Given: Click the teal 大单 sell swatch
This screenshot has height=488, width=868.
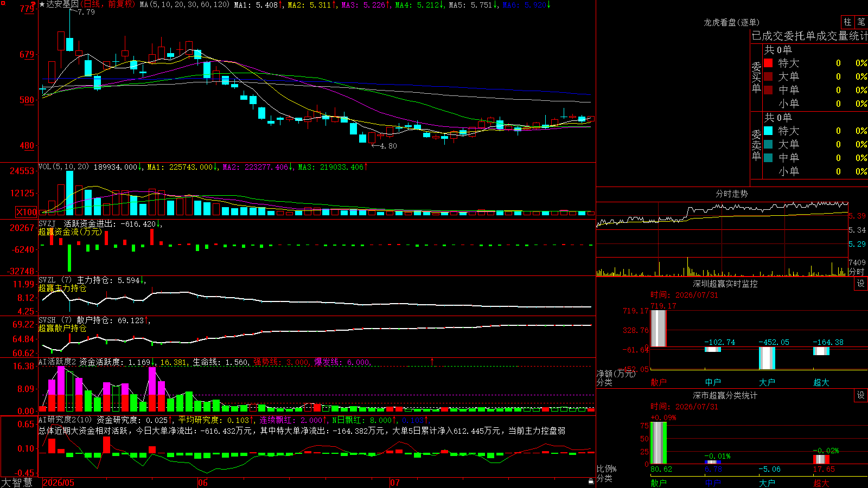Looking at the screenshot, I should (768, 144).
